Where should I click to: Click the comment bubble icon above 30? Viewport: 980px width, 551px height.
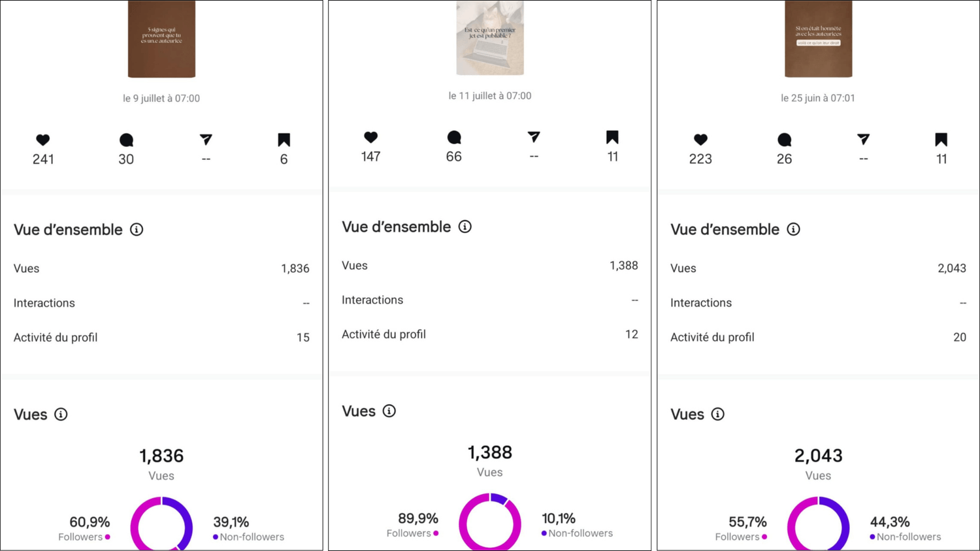pos(126,140)
